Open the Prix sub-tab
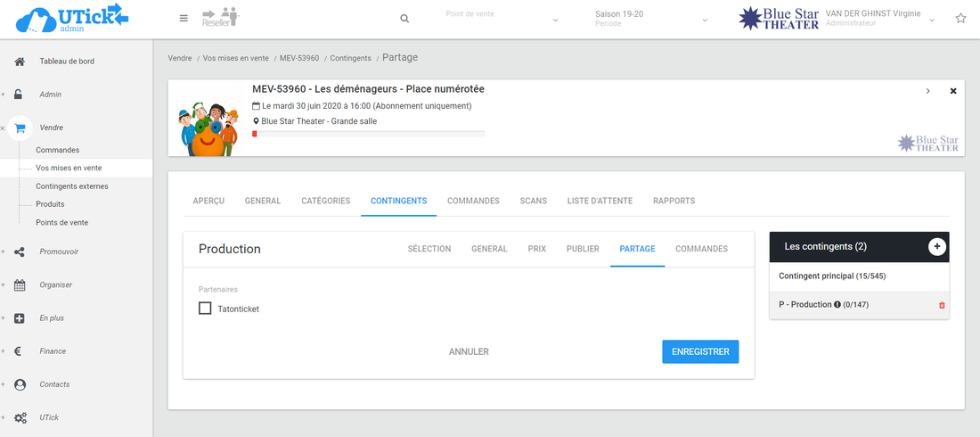This screenshot has width=980, height=437. click(536, 249)
